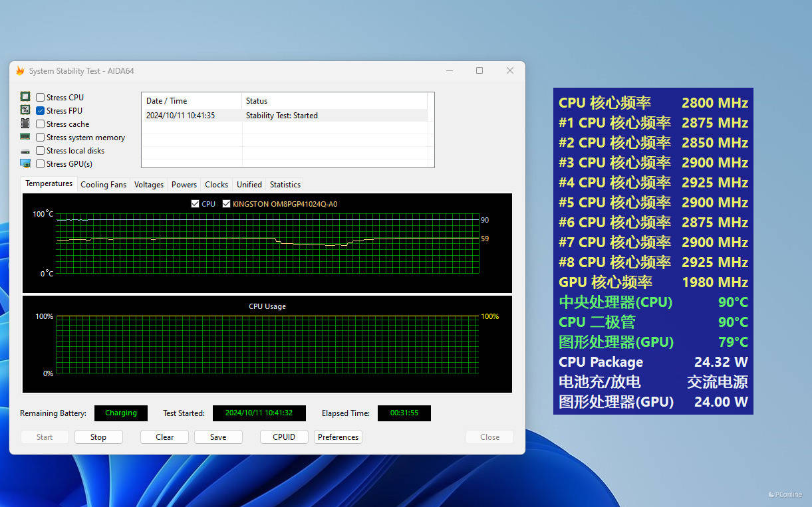Switch to the Cooling Fans tab

(103, 185)
